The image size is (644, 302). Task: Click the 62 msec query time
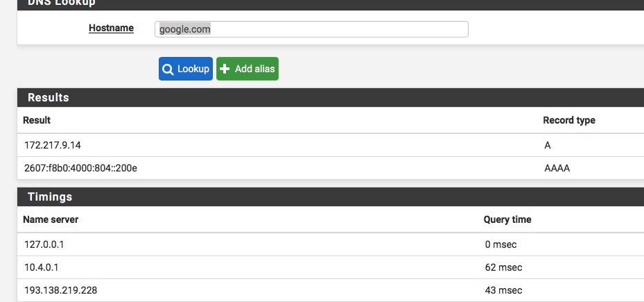(503, 267)
